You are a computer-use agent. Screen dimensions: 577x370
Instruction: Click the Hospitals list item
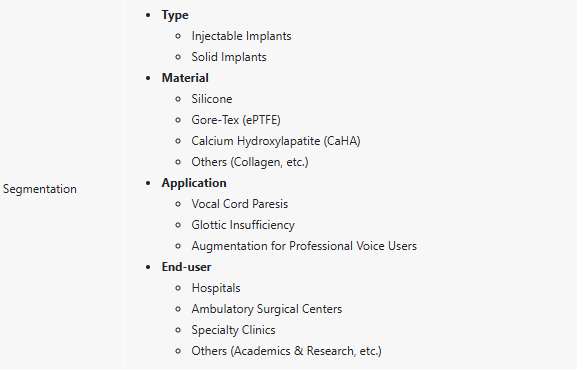point(216,288)
